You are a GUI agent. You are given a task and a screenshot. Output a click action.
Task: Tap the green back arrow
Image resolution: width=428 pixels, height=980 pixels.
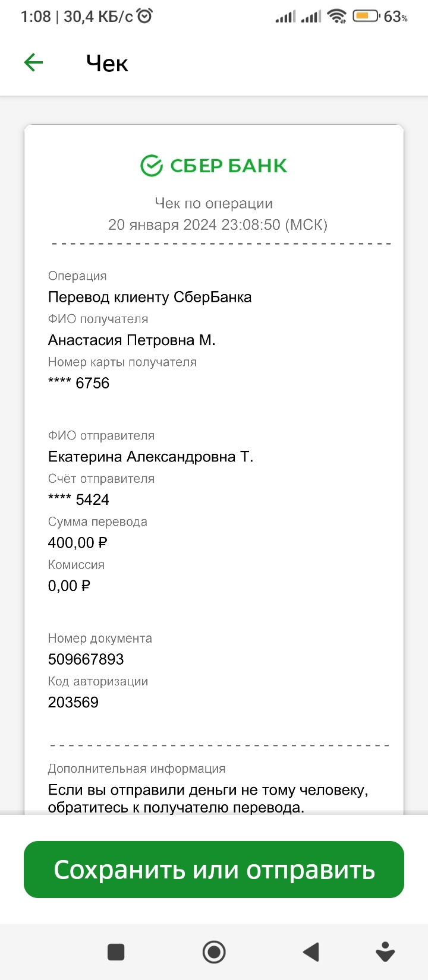coord(33,62)
